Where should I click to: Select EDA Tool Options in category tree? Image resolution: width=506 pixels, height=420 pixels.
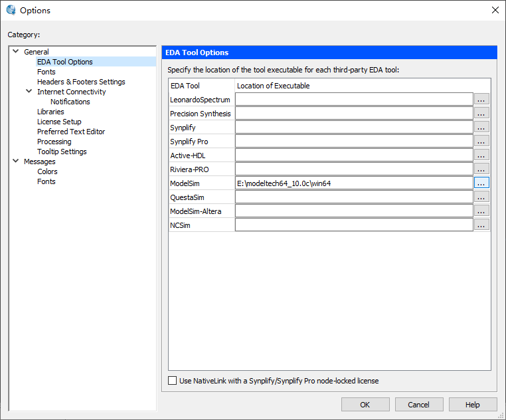(65, 62)
